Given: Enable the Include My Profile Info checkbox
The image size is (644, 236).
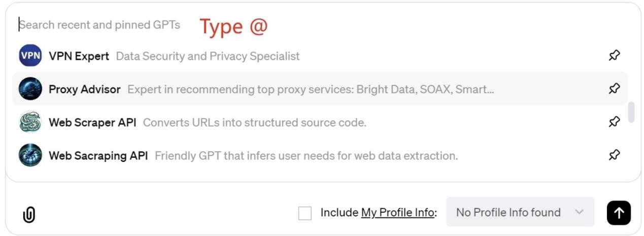Looking at the screenshot, I should click(305, 213).
